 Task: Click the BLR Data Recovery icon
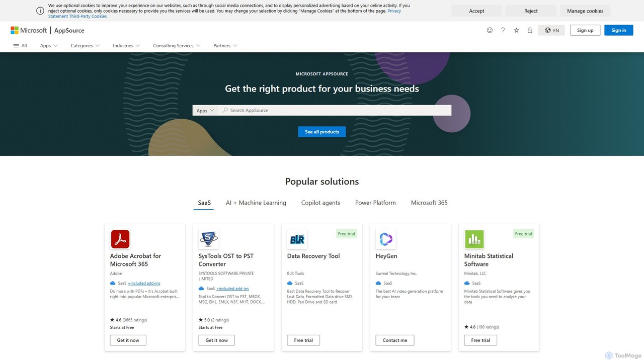(x=297, y=239)
